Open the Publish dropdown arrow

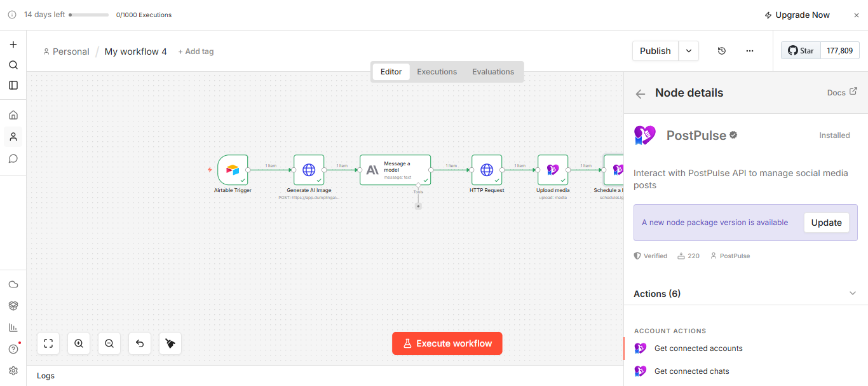click(689, 51)
